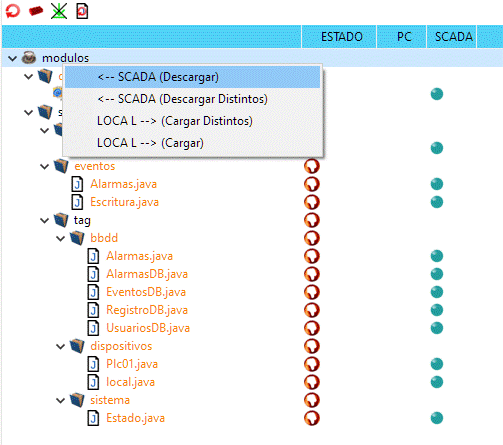
Task: Click the red refresh arrow toolbar icon
Action: 13,11
